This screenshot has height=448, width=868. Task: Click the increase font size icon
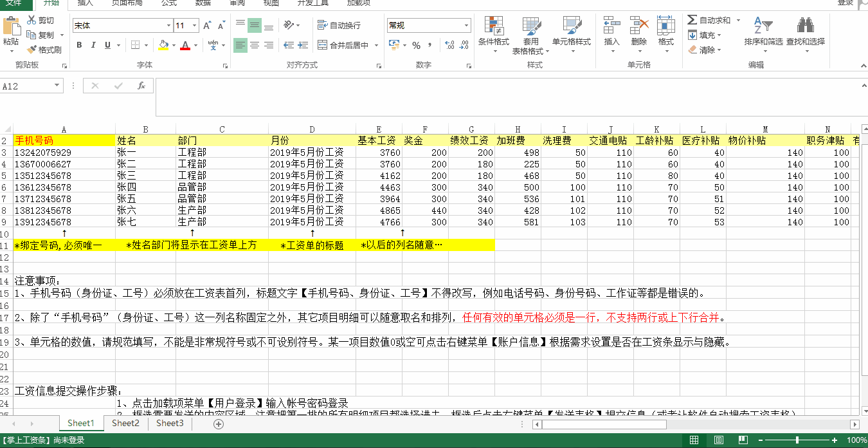tap(207, 26)
